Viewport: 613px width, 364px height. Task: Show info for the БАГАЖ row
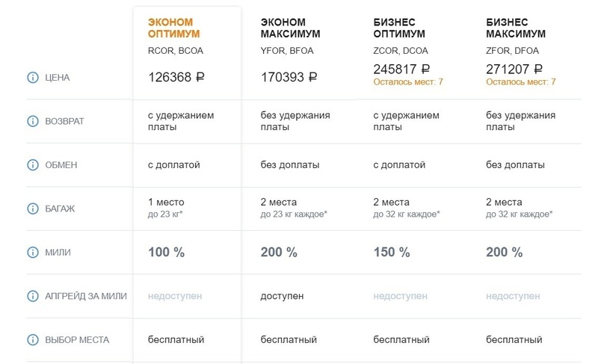point(32,209)
